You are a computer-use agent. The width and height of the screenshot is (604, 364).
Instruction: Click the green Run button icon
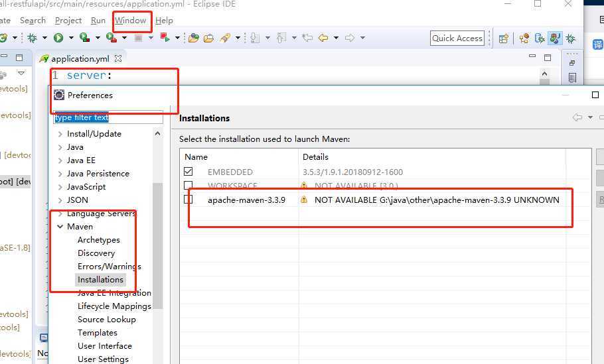(58, 38)
